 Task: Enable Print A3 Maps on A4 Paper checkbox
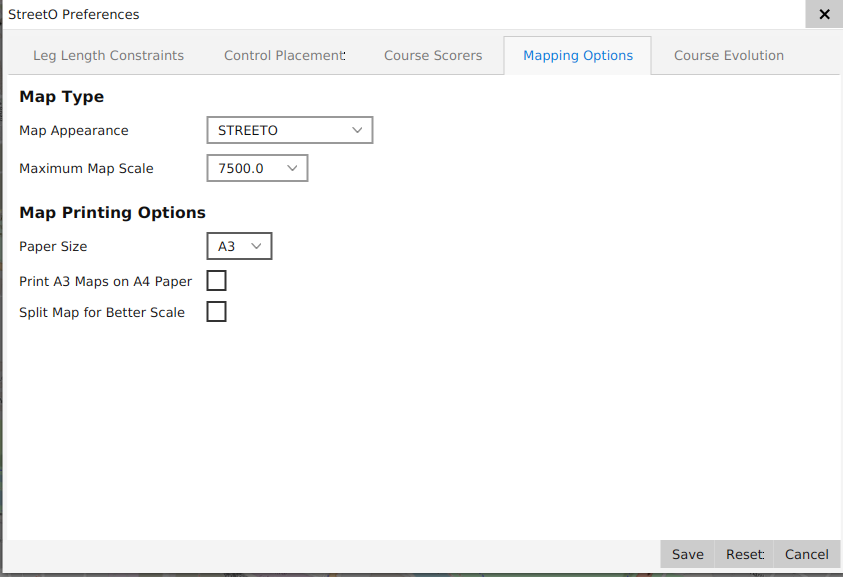216,281
